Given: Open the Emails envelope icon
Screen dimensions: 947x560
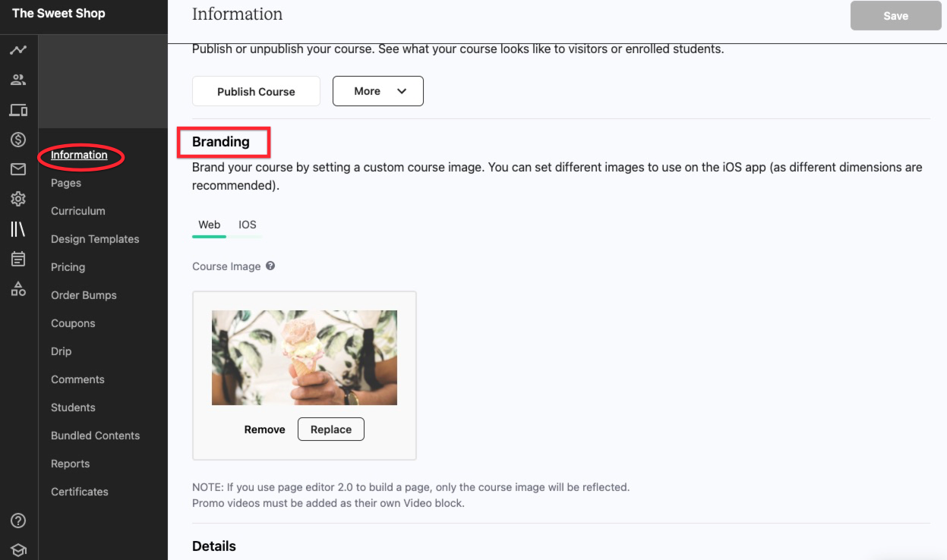Looking at the screenshot, I should (18, 169).
